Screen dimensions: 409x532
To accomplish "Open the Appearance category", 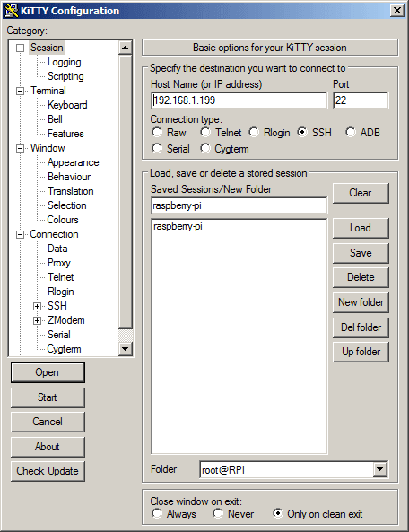I will click(73, 162).
